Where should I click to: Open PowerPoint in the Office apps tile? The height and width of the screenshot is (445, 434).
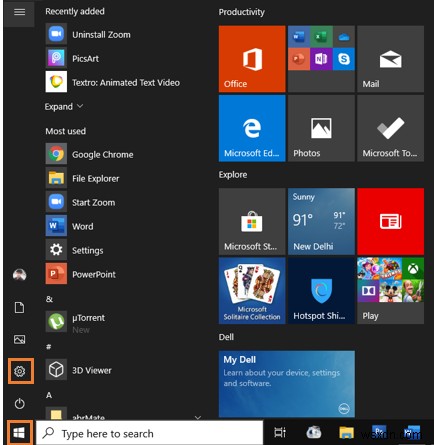299,59
